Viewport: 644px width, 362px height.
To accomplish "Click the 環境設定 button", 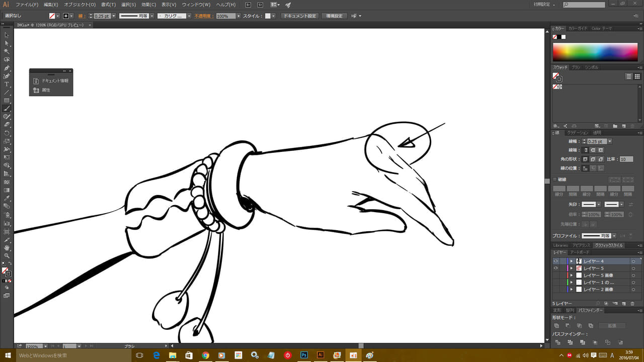I will tap(334, 16).
